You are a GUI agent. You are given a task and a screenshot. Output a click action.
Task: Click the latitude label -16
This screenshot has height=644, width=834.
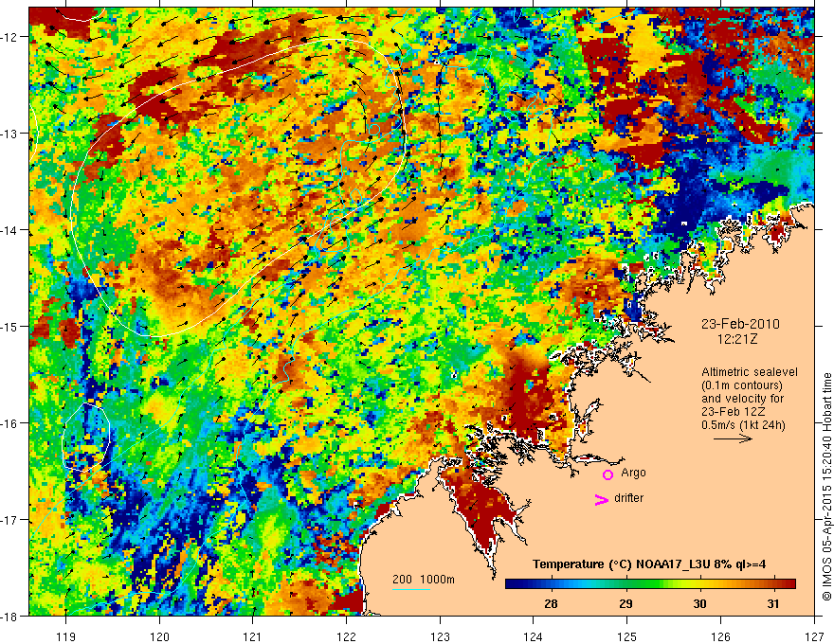(10, 423)
